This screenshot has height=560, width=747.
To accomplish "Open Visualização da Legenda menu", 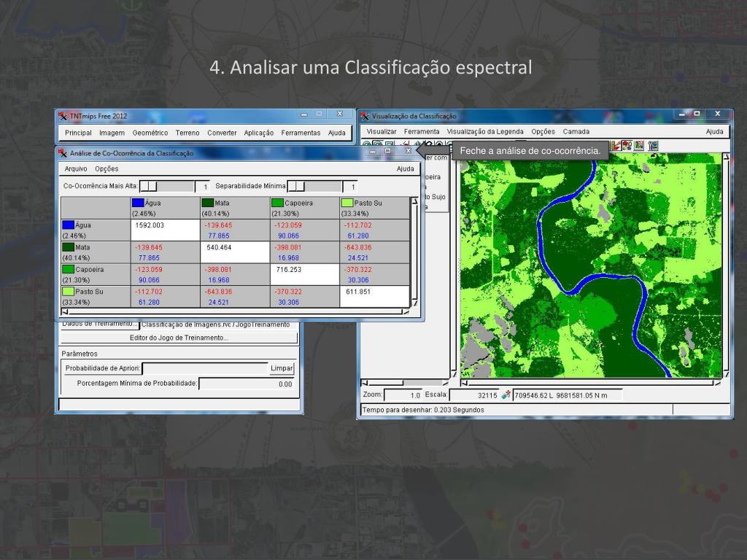I will pyautogui.click(x=485, y=131).
